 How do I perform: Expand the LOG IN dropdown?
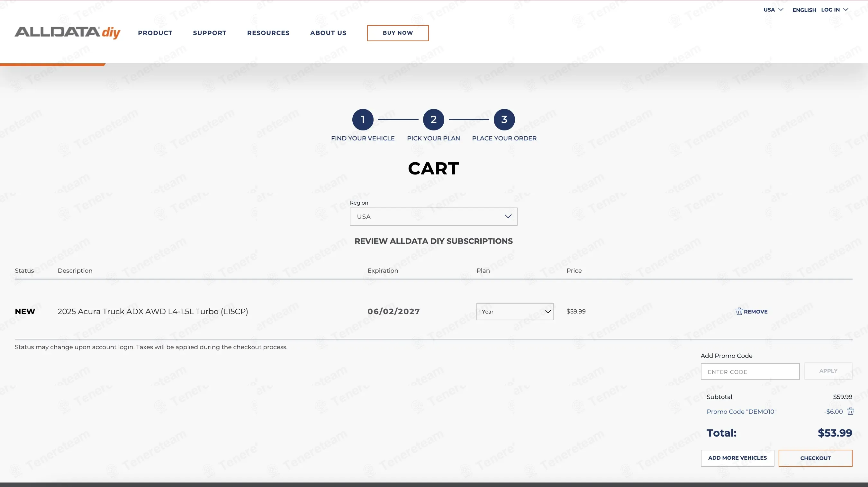tap(835, 10)
